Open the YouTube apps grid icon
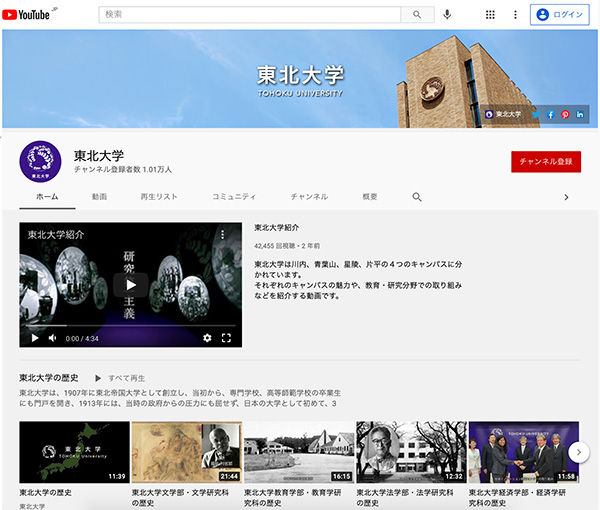 pos(490,15)
